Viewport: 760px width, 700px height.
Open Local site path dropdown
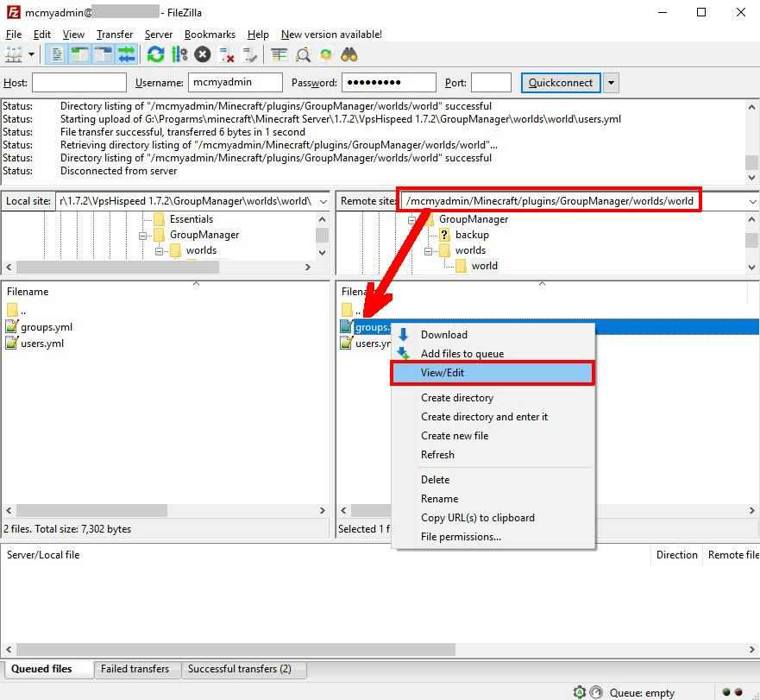click(x=323, y=201)
